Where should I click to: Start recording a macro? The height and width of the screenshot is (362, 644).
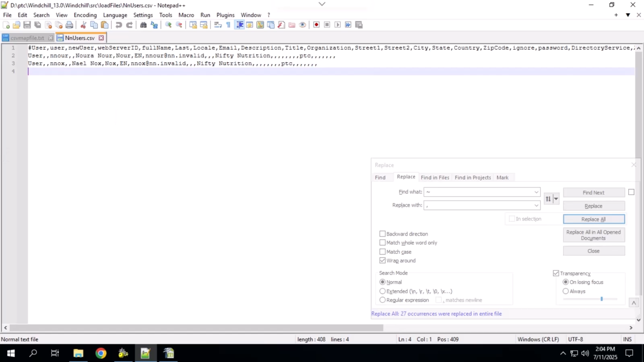coord(316,24)
